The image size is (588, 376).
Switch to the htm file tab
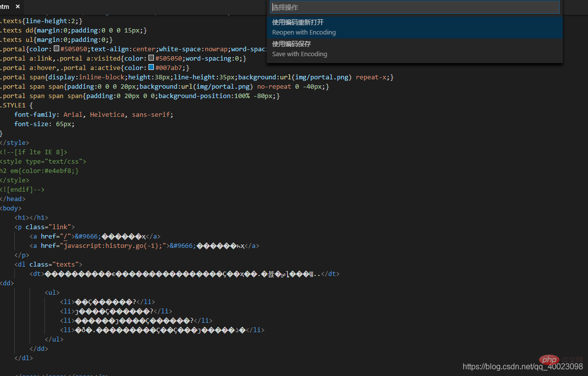click(5, 7)
